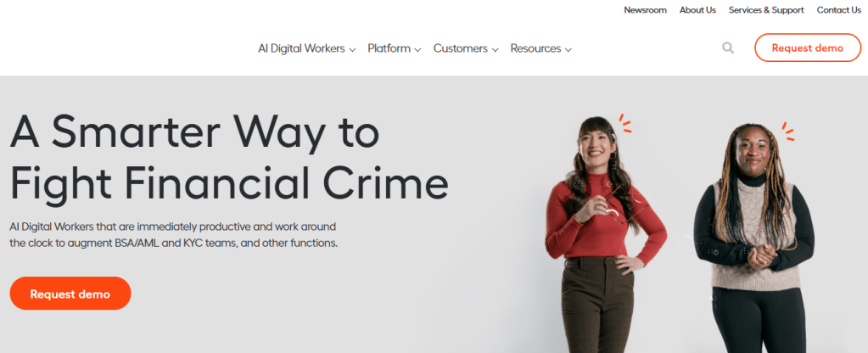Expand the Platform dropdown chevron

417,50
